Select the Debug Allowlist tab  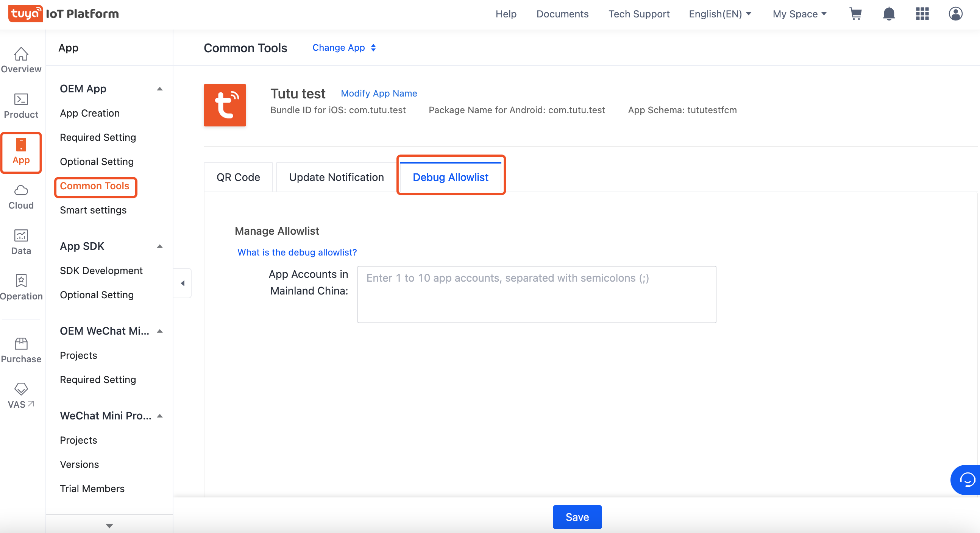click(451, 177)
